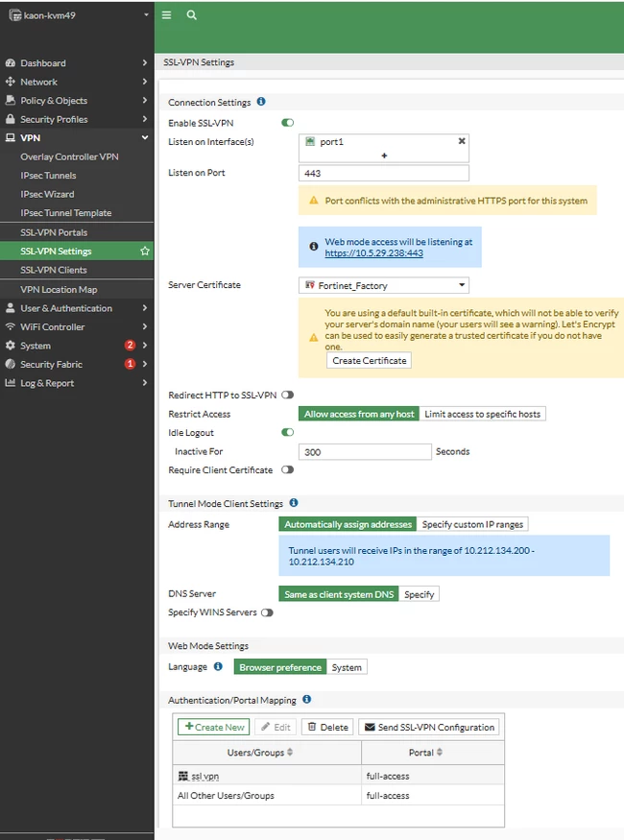Expand the Network menu chevron
This screenshot has width=624, height=840.
145,82
